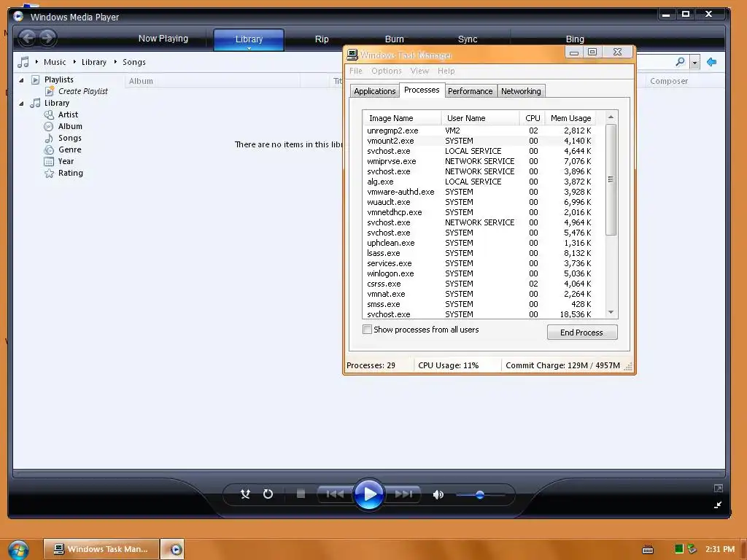Click the process list scroll up arrow
Viewport: 747px width, 560px height.
[x=611, y=117]
